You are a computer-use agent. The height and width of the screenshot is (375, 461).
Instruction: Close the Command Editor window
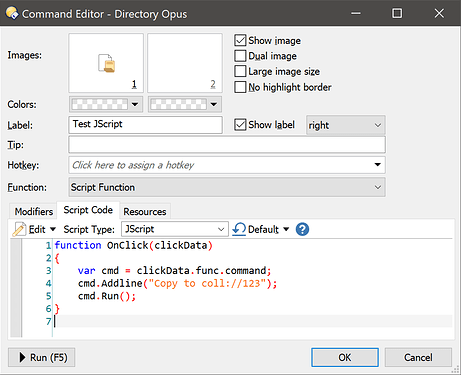coord(439,13)
